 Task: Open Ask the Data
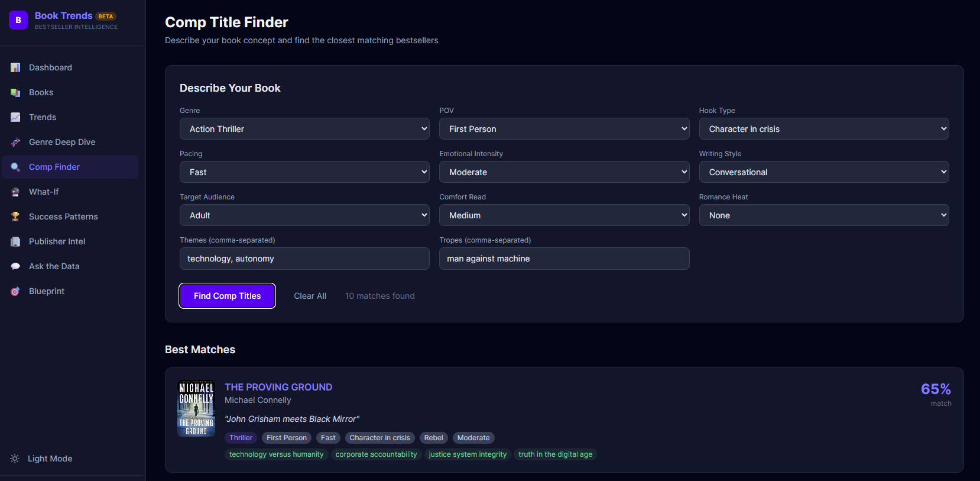70,266
